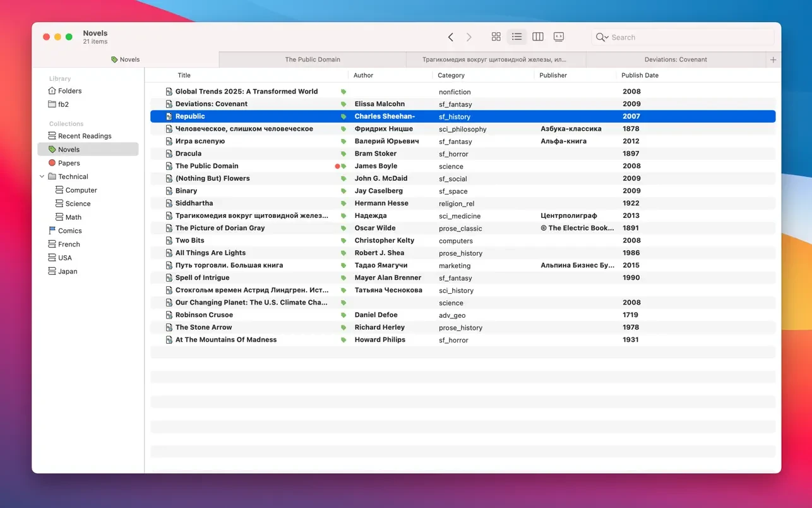Screen dimensions: 812x508
Task: Click the plus button to add tab
Action: 773,60
